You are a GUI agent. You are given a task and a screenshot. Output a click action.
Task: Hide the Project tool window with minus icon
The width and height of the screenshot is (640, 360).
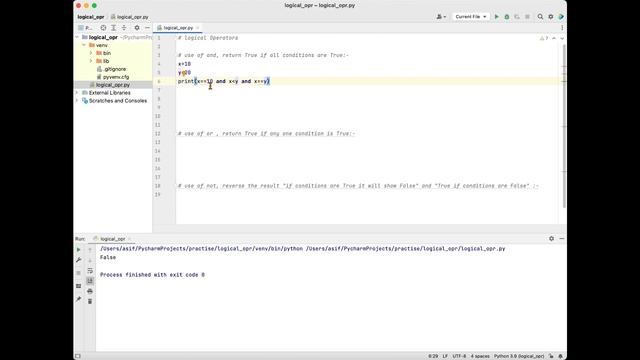[147, 28]
